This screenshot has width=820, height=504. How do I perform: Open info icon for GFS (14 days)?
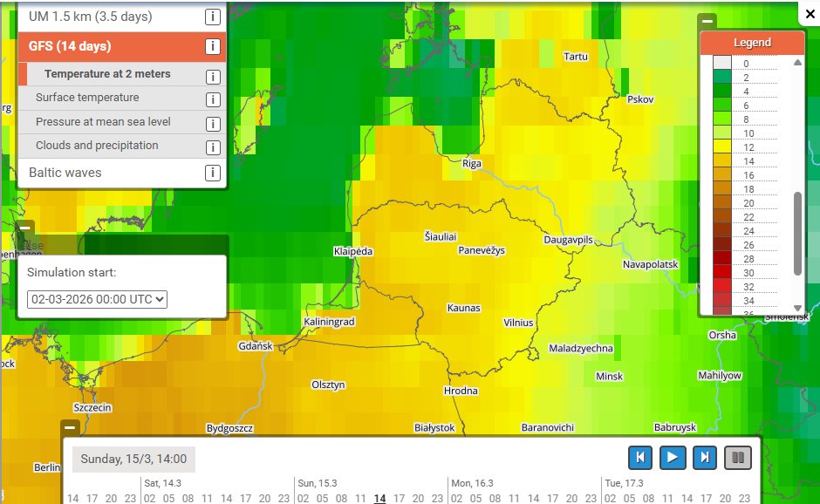tap(212, 46)
